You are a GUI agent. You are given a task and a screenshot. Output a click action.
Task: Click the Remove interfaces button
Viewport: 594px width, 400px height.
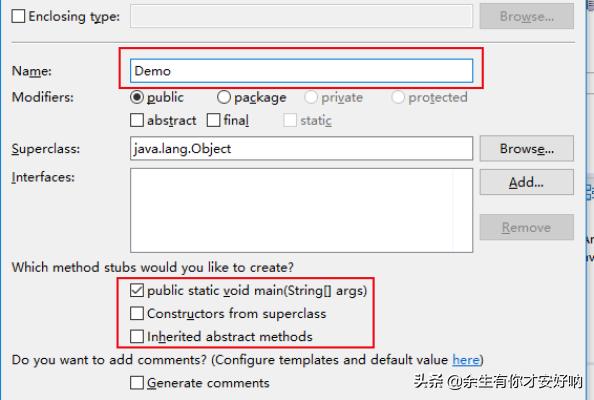tap(527, 227)
